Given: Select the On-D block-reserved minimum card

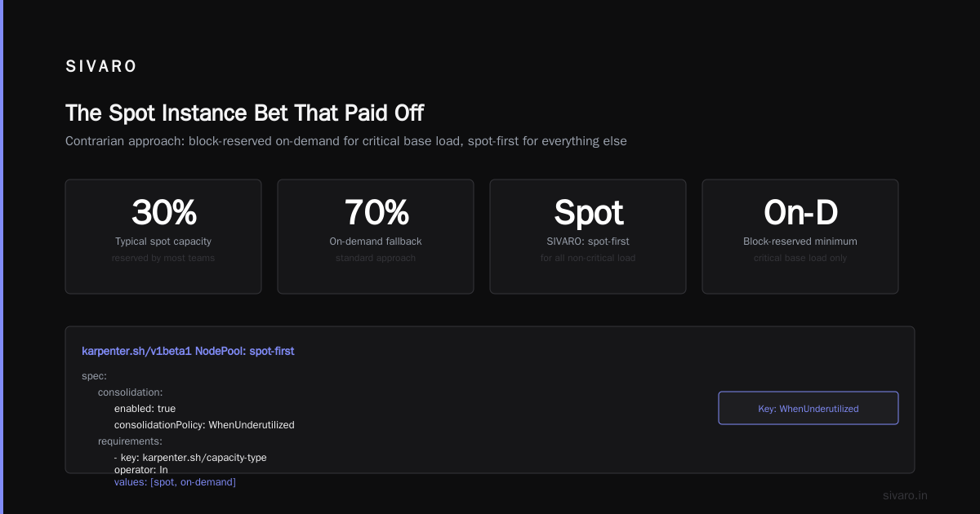Looking at the screenshot, I should click(x=800, y=237).
